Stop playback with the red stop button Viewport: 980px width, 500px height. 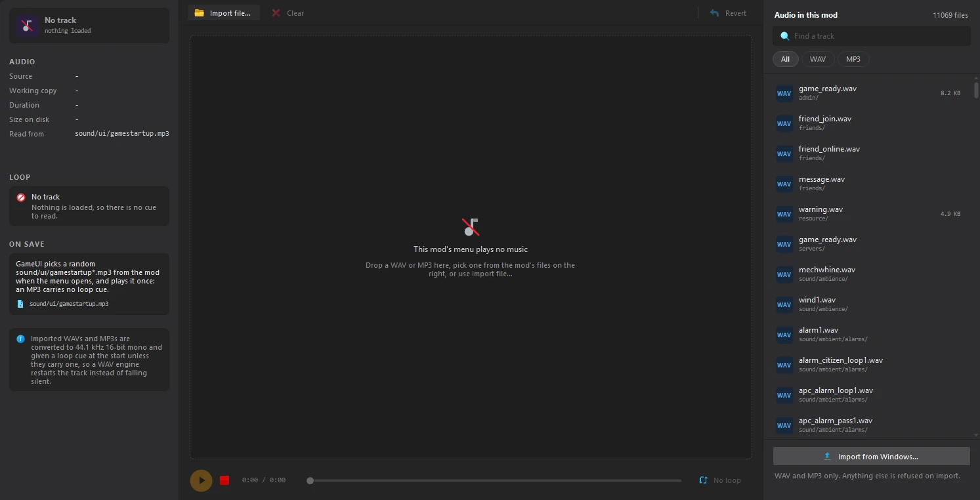click(x=224, y=480)
